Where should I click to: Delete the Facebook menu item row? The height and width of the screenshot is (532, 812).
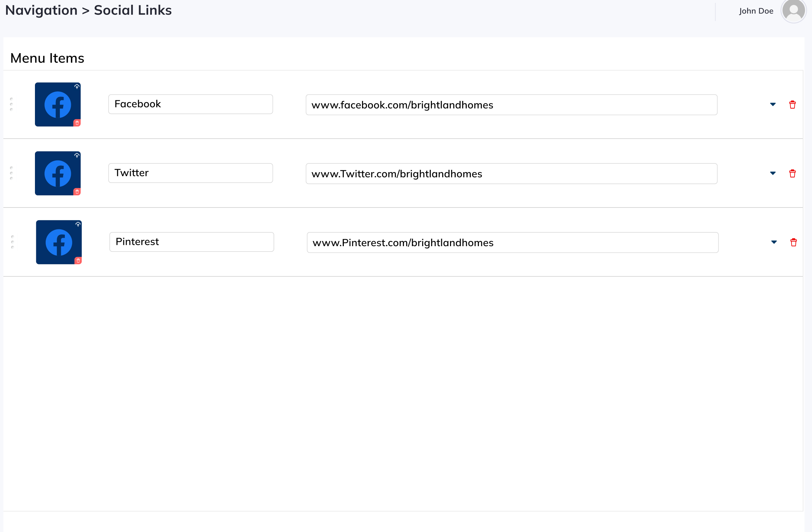(x=792, y=105)
